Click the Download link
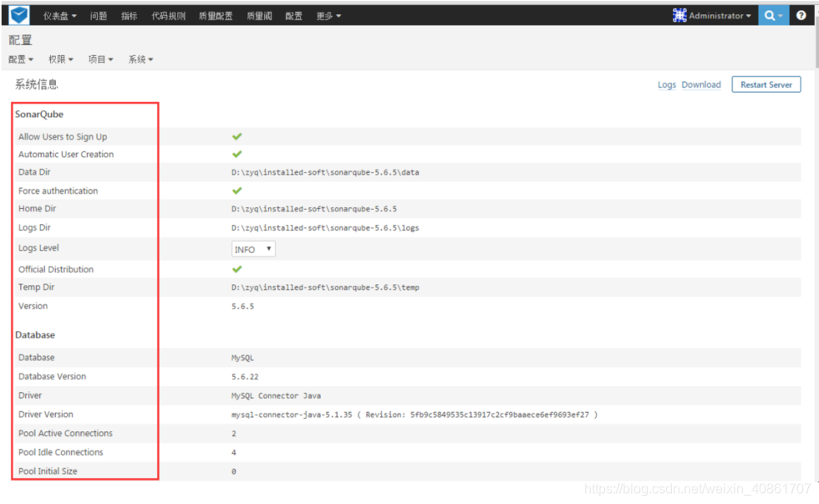The image size is (819, 504). pos(701,84)
